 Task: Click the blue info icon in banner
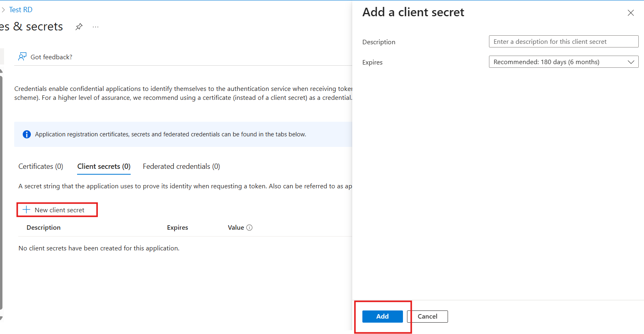pyautogui.click(x=27, y=134)
